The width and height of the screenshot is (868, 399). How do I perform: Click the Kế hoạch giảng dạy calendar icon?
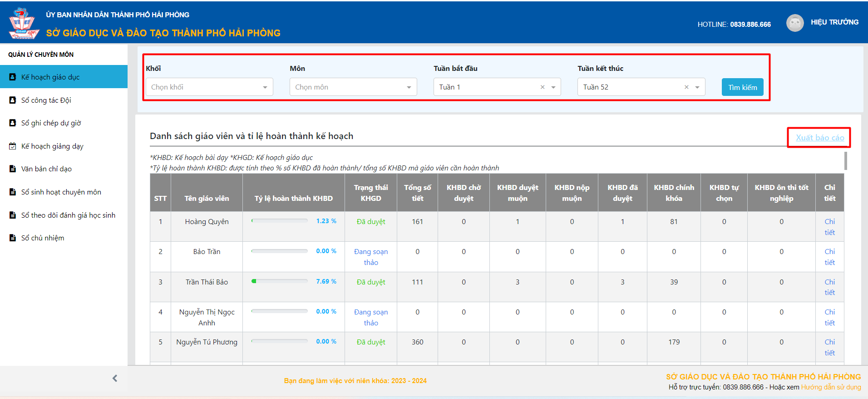(13, 146)
